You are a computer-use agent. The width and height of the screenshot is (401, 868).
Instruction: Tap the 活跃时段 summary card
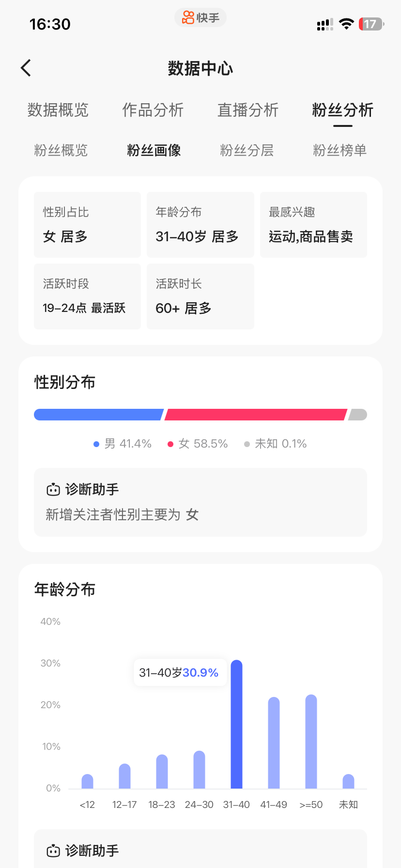(x=87, y=296)
